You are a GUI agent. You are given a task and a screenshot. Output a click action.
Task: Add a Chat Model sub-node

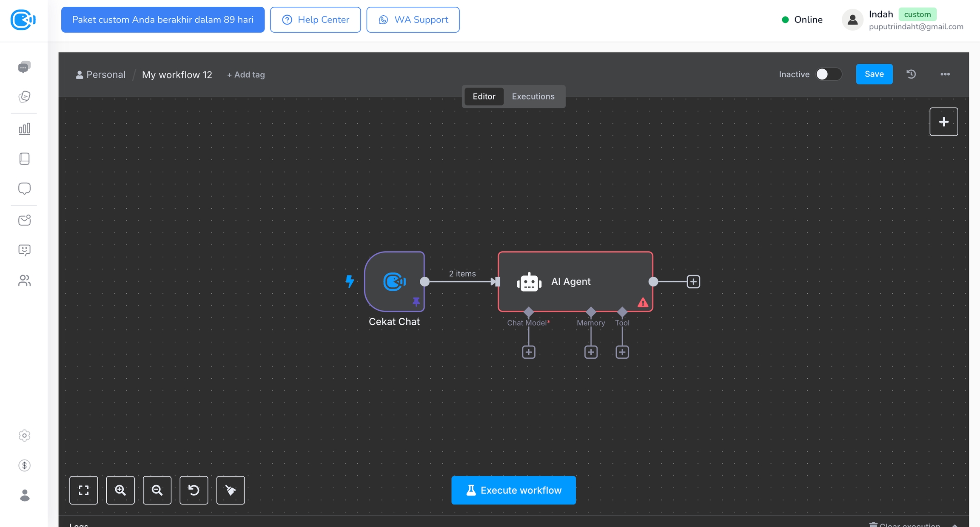click(528, 352)
